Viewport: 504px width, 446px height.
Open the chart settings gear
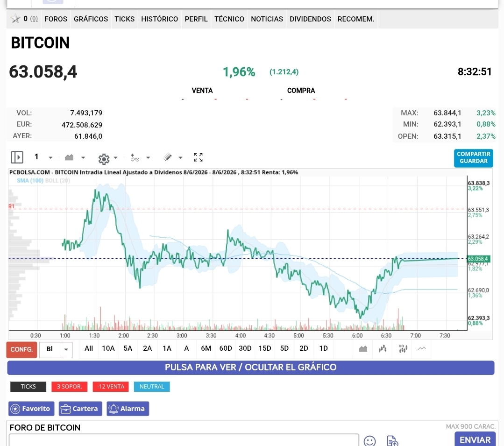tap(104, 159)
